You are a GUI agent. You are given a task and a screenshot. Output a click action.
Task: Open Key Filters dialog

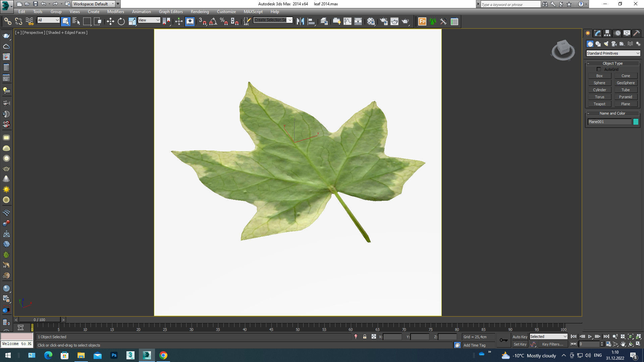552,344
